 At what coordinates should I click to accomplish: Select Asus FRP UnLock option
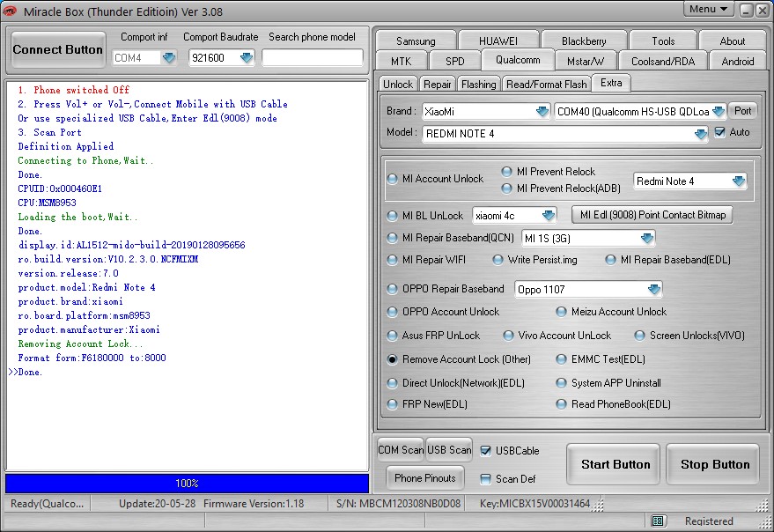coord(393,336)
